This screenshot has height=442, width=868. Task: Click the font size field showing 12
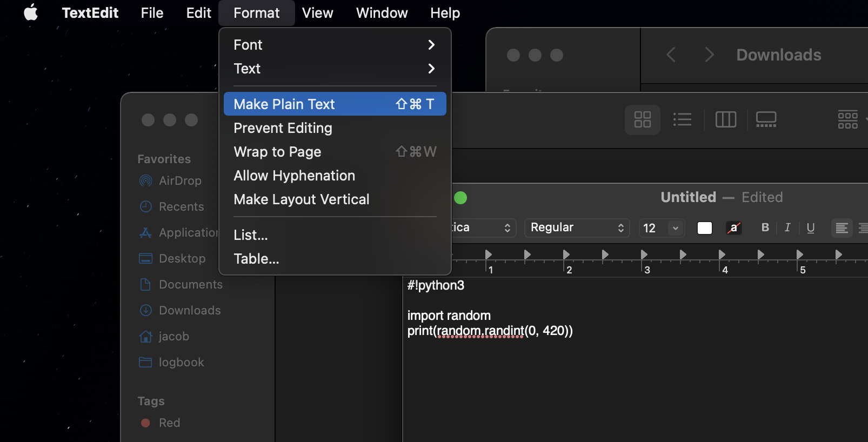[653, 228]
